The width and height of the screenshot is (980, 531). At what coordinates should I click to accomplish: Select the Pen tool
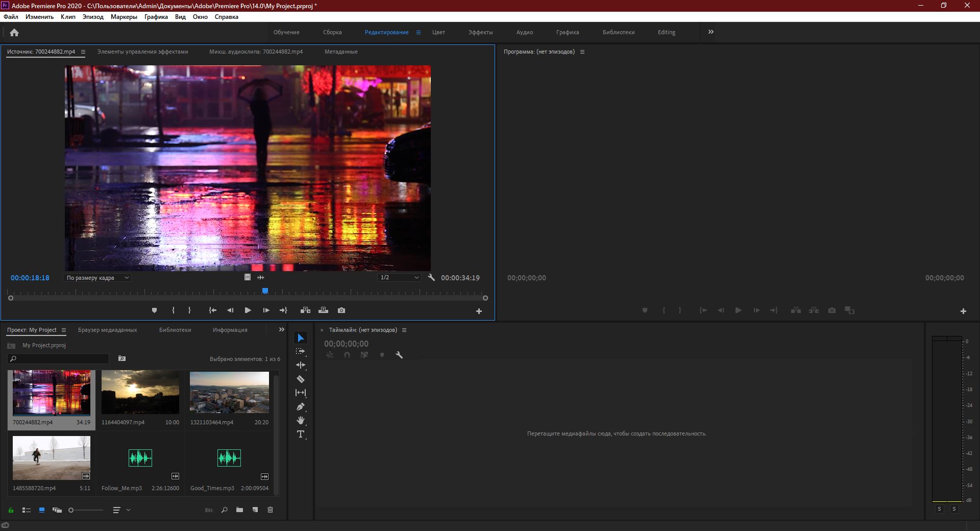[x=301, y=407]
